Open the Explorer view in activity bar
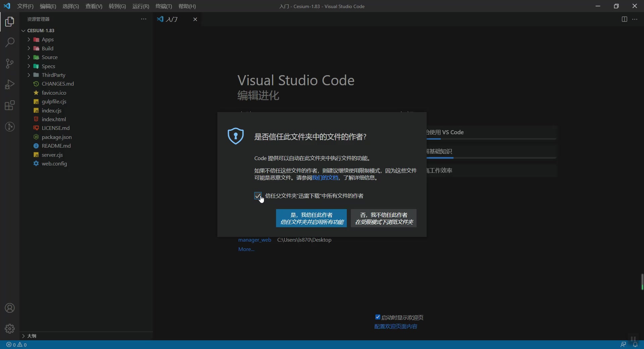Image resolution: width=644 pixels, height=349 pixels. pos(10,22)
